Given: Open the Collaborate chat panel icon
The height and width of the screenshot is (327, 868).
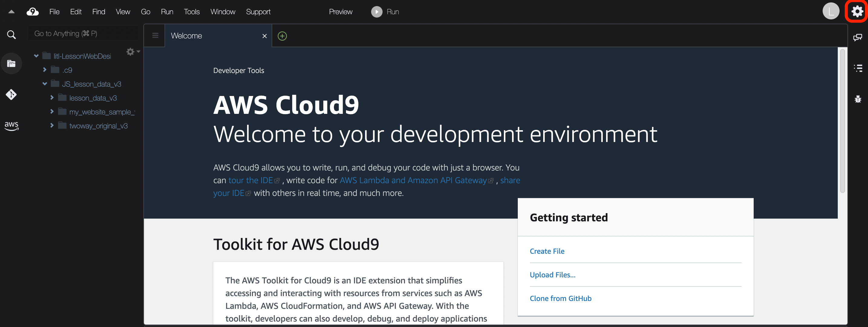Looking at the screenshot, I should pos(857,37).
